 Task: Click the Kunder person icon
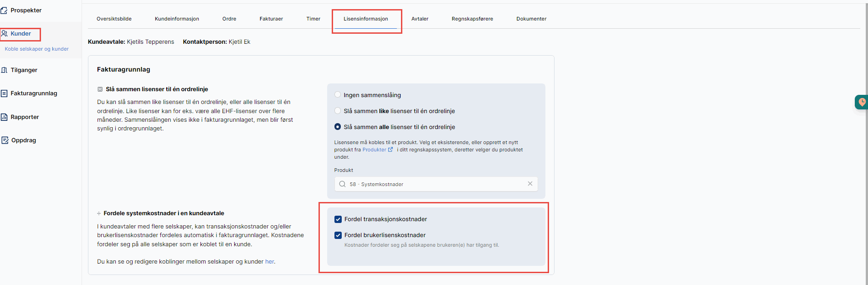click(x=4, y=33)
